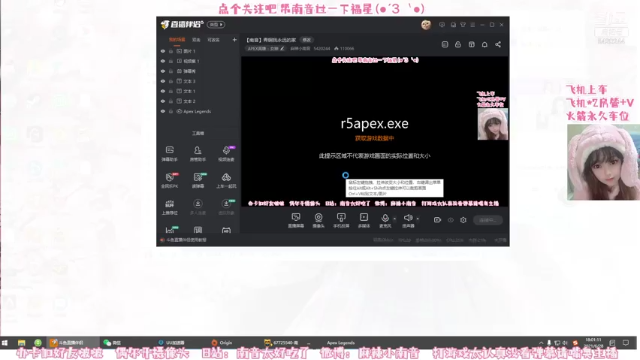Edit the APEX category tag with the pencil
Image resolution: width=640 pixels, height=360 pixels.
[282, 48]
